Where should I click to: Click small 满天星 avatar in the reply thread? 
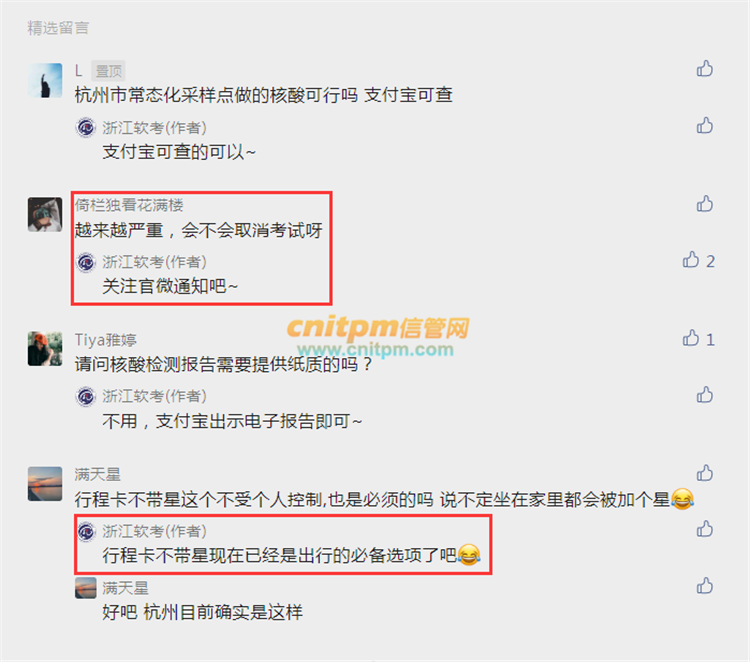click(86, 588)
